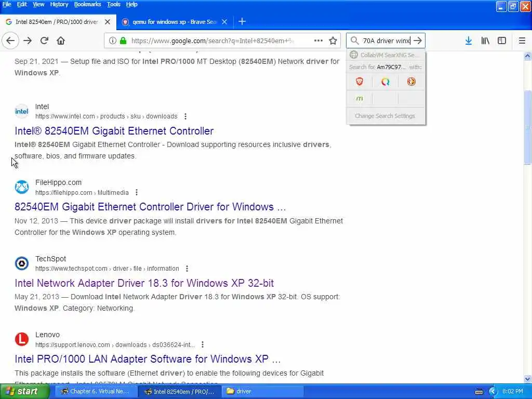Open the View menu
Viewport: 532px width, 399px height.
coord(38,4)
